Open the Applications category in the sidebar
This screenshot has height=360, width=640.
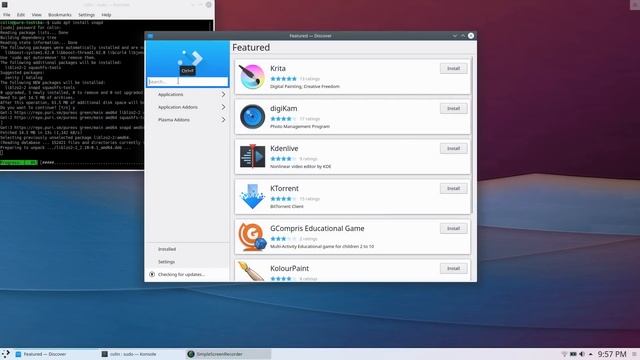coord(188,94)
